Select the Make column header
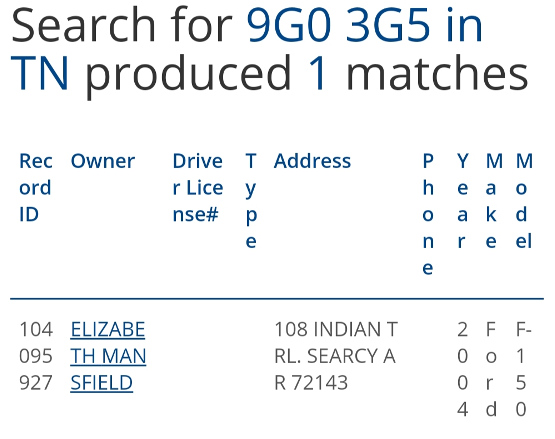 pyautogui.click(x=494, y=201)
